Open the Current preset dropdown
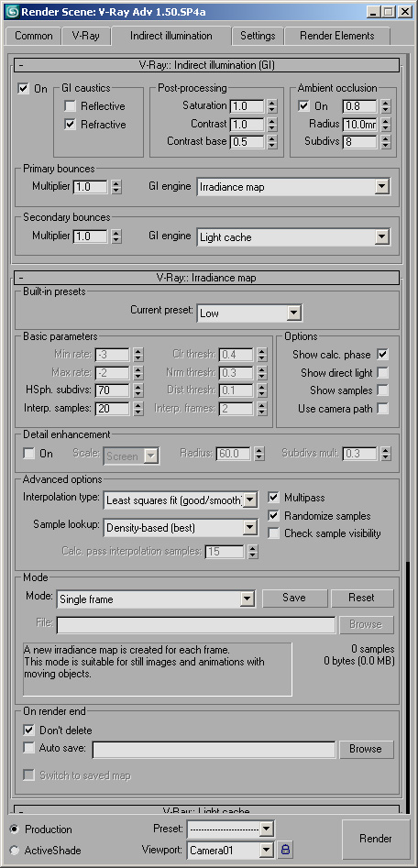 tap(249, 313)
